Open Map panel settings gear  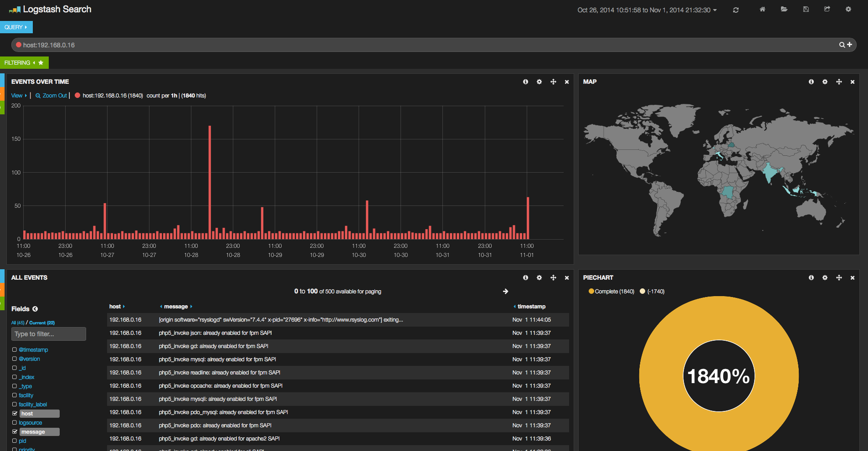tap(825, 82)
